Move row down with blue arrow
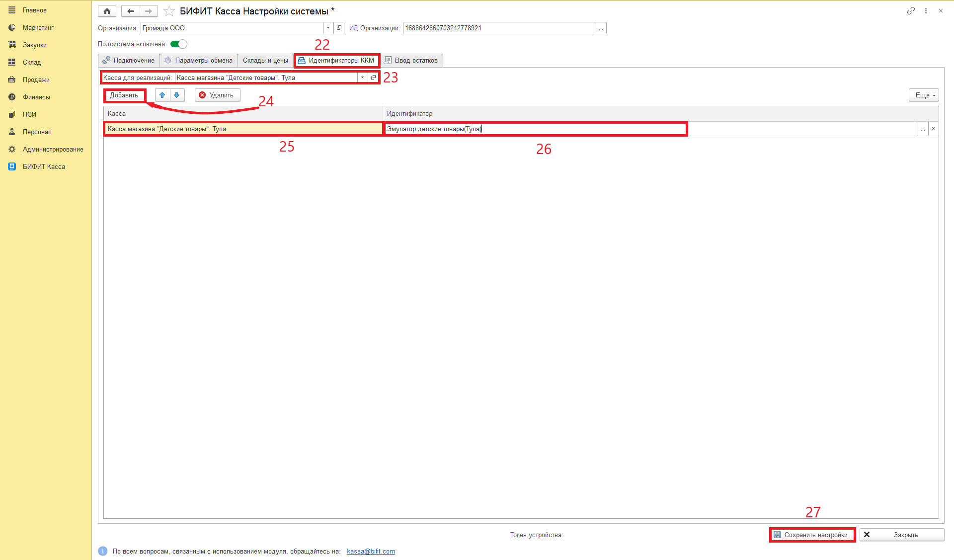Image resolution: width=954 pixels, height=560 pixels. coord(177,95)
